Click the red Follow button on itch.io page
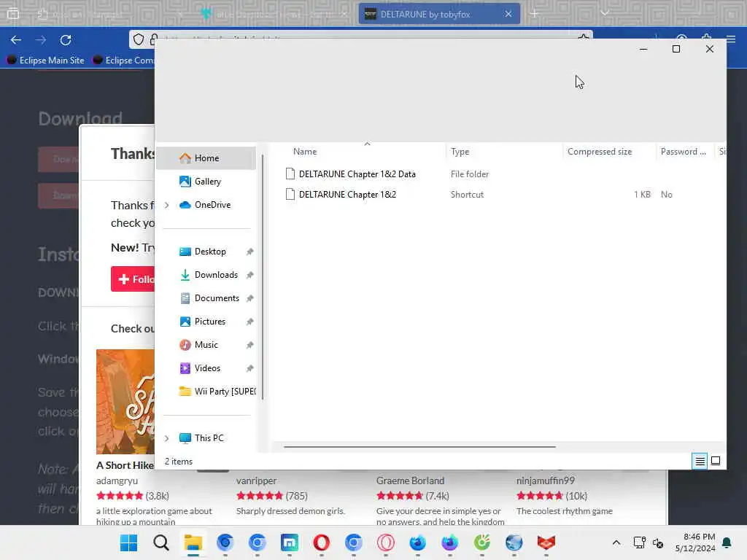747x560 pixels. pos(133,279)
